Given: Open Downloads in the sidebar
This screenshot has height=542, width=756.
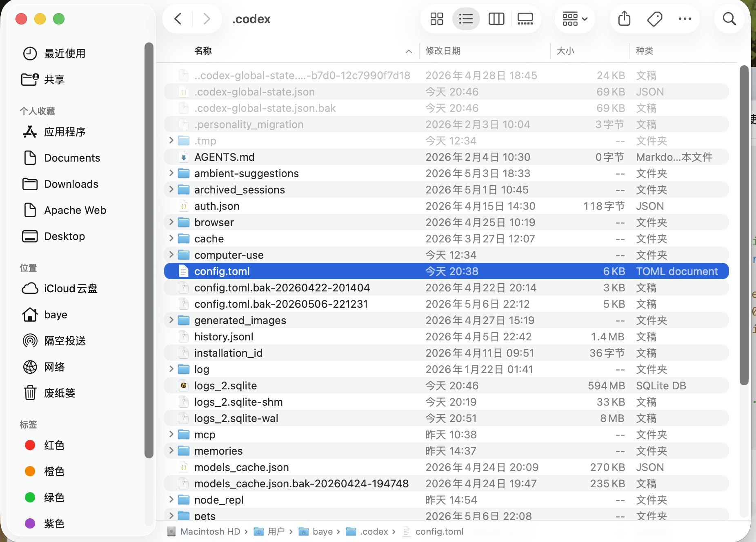Looking at the screenshot, I should click(x=60, y=184).
